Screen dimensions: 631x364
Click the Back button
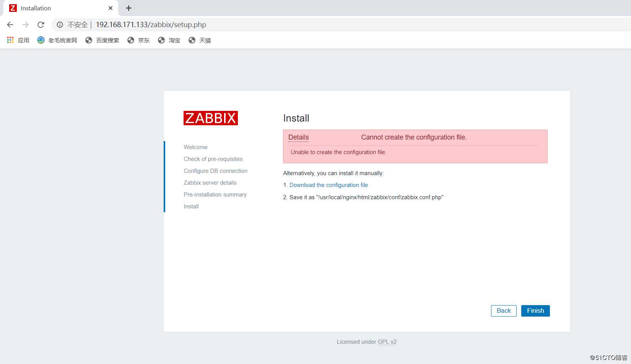click(504, 311)
